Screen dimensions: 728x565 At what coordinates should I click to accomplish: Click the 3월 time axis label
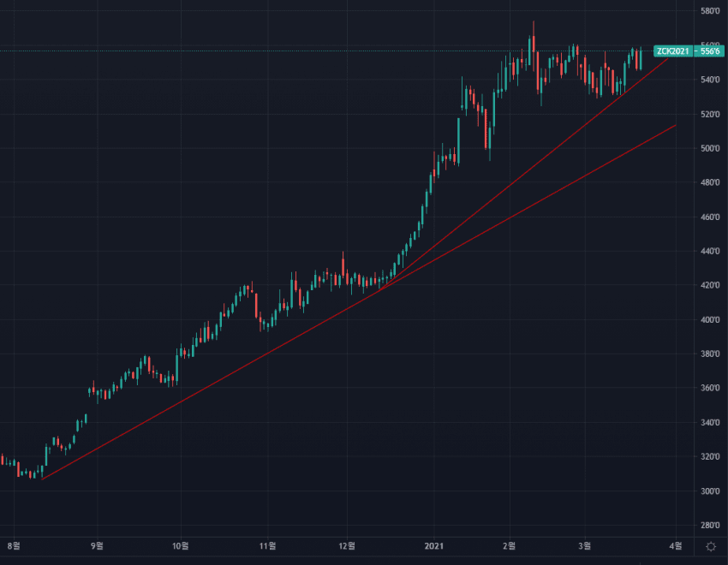[x=584, y=546]
